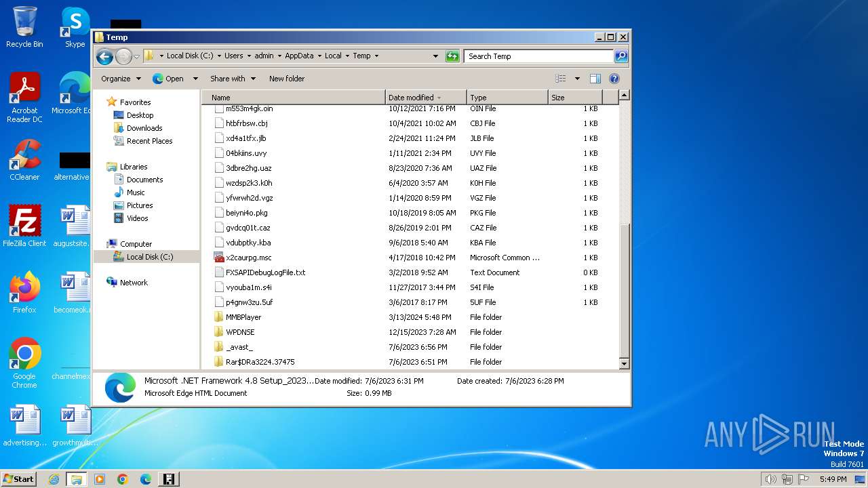
Task: Click the search magnifier icon
Action: click(x=620, y=56)
